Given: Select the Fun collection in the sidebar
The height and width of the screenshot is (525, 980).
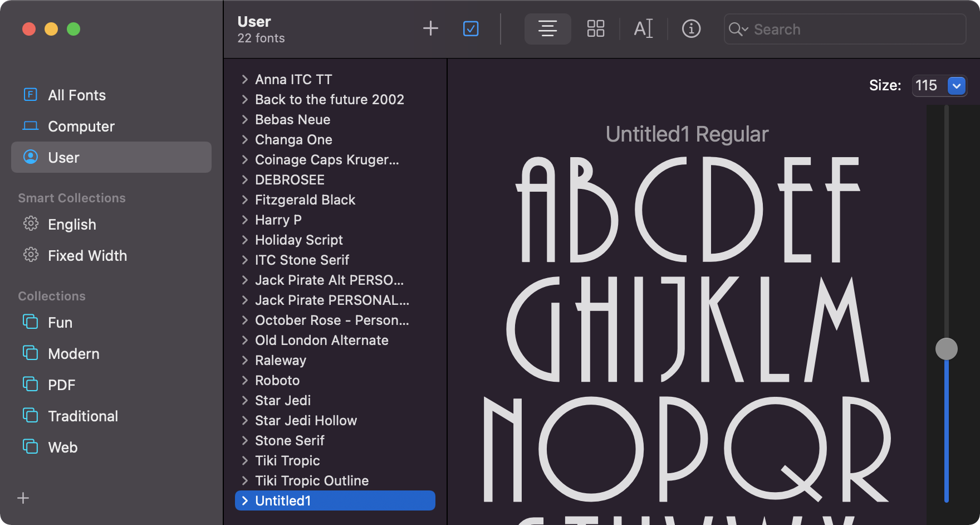Looking at the screenshot, I should (60, 322).
